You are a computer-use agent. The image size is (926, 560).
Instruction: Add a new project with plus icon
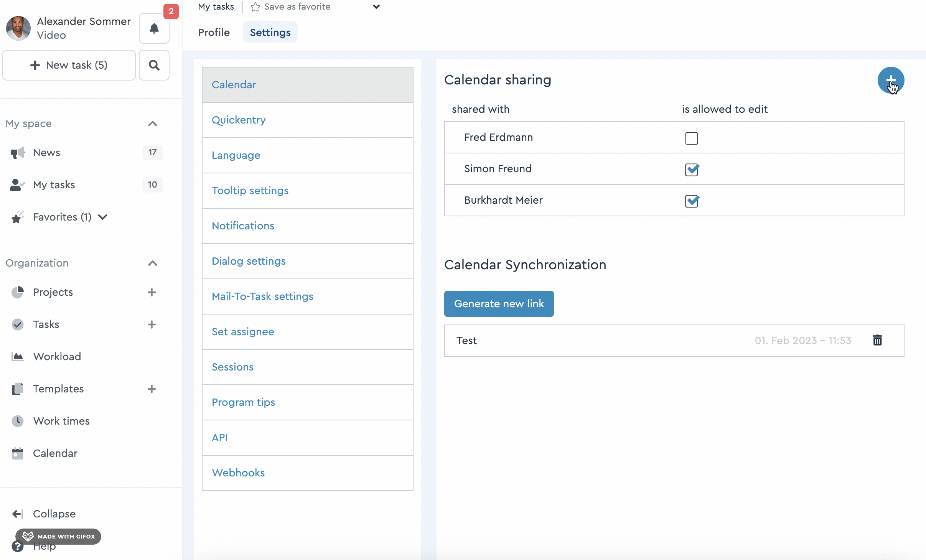[152, 292]
